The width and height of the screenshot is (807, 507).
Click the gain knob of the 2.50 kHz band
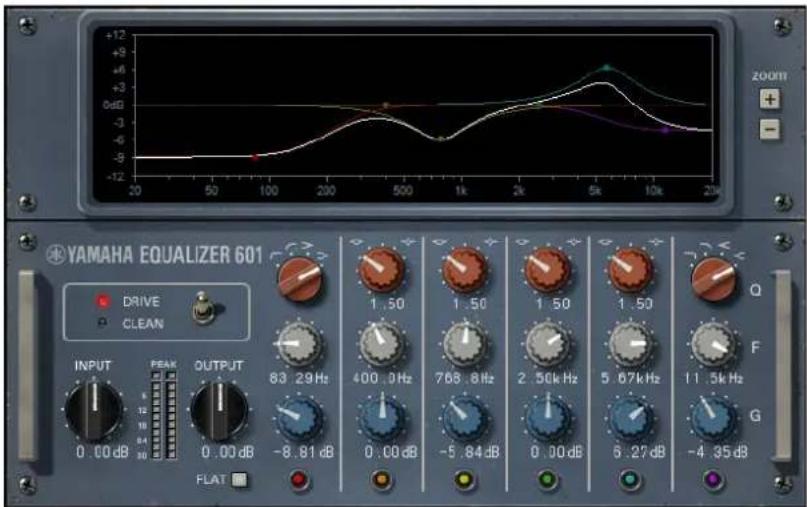click(x=547, y=418)
